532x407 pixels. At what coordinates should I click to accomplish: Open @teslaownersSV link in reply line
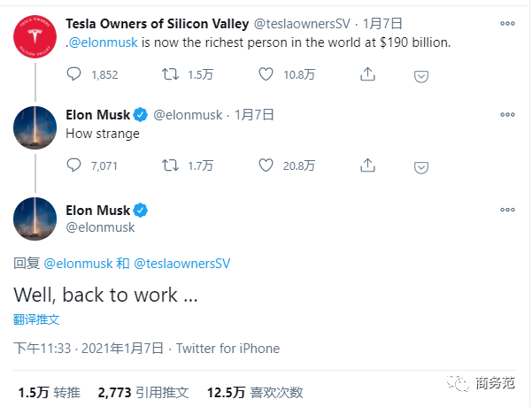(182, 264)
